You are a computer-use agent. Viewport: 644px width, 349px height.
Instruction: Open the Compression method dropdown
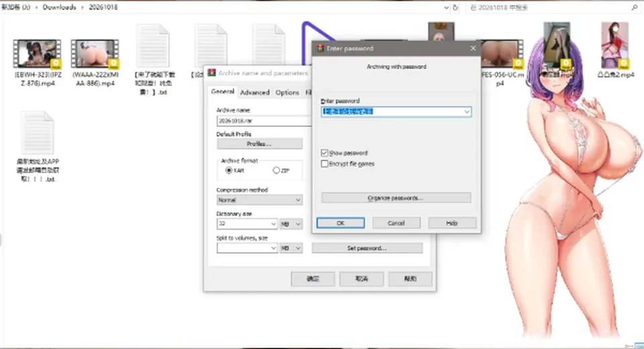(260, 200)
